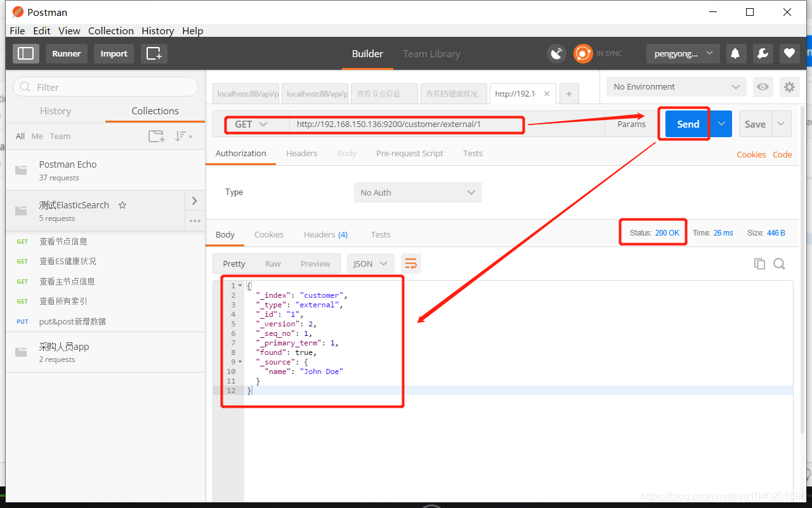Open the Pre-request Script tab
Screen dimensions: 812x508
point(410,153)
